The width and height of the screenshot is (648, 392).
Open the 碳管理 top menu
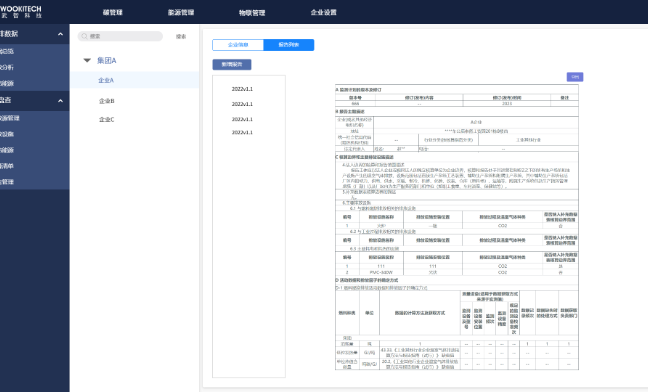[x=112, y=12]
